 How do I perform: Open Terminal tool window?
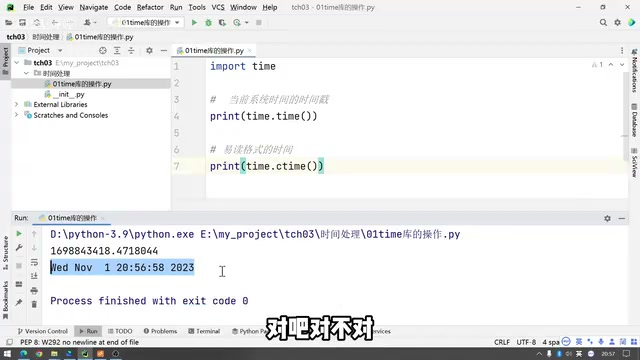click(204, 331)
